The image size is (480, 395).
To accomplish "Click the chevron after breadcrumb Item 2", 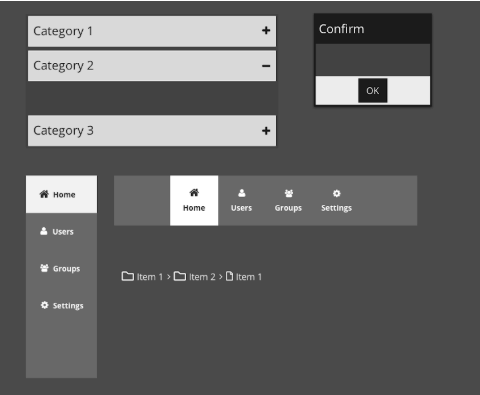I will [220, 277].
